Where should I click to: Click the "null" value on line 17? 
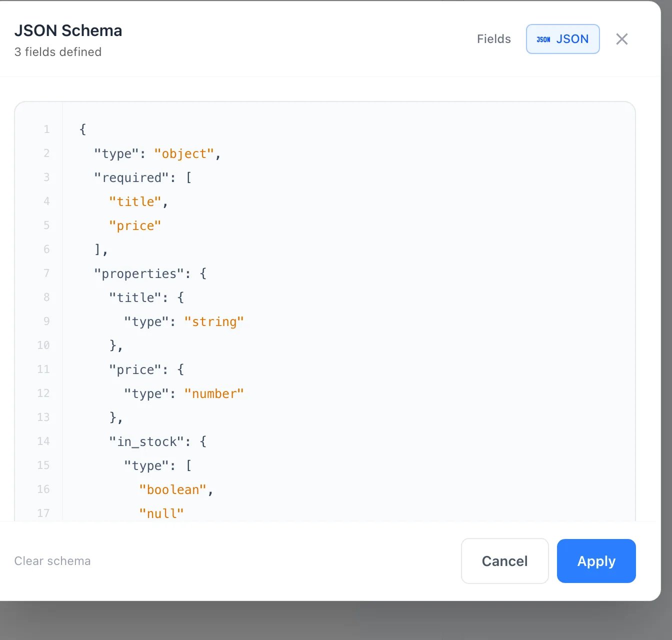pos(161,513)
